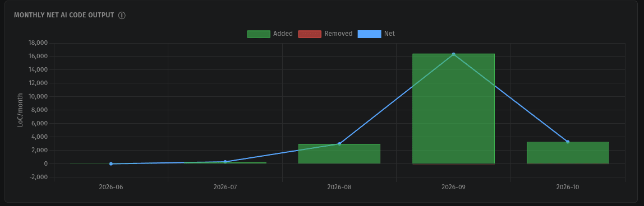Click the blue Net legend swatch
The width and height of the screenshot is (644, 206).
tap(369, 34)
